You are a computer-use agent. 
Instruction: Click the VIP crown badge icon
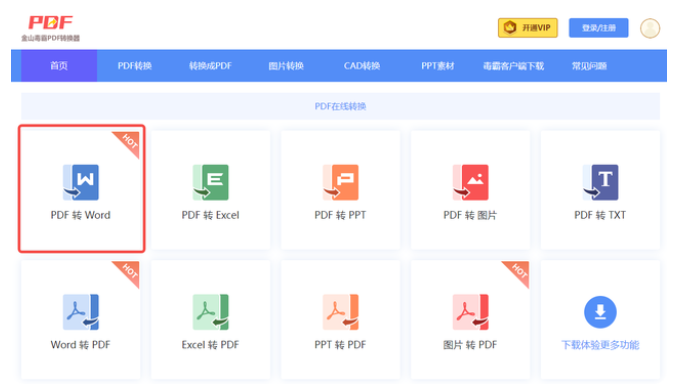[510, 28]
